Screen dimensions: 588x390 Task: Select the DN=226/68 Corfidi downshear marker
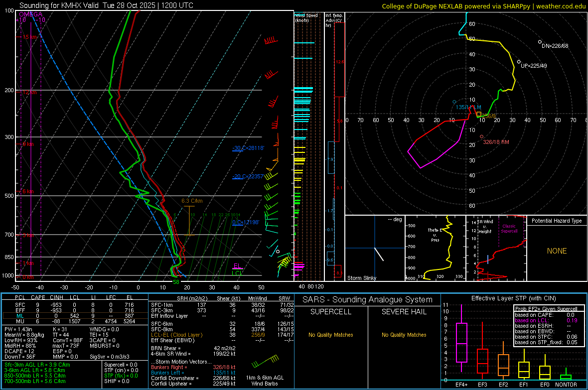coord(540,42)
